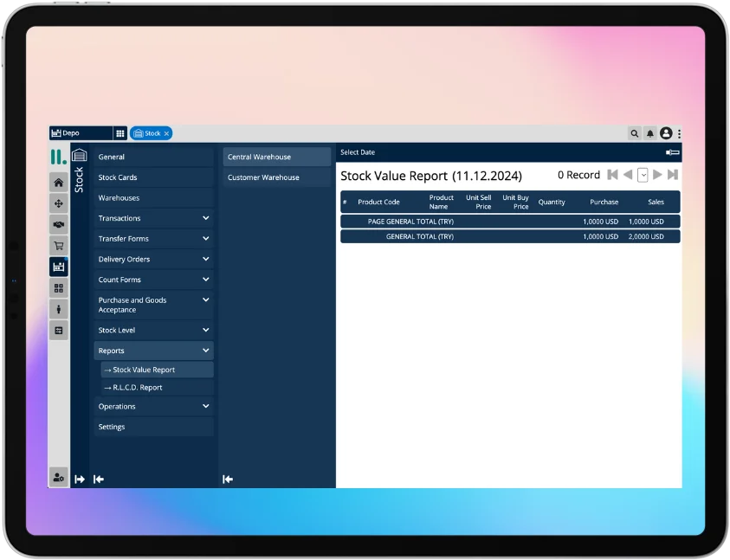Open the search magnifier icon
Image resolution: width=730 pixels, height=560 pixels.
tap(635, 132)
